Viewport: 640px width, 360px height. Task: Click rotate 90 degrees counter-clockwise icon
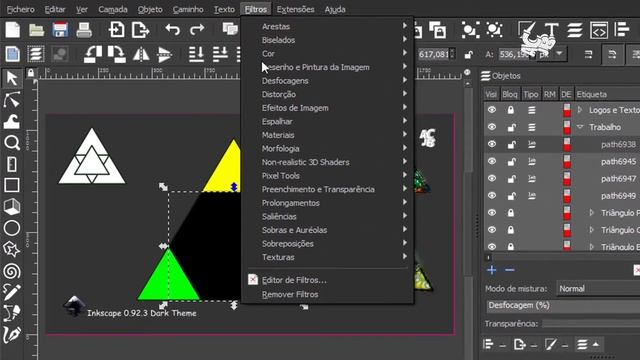[93, 54]
